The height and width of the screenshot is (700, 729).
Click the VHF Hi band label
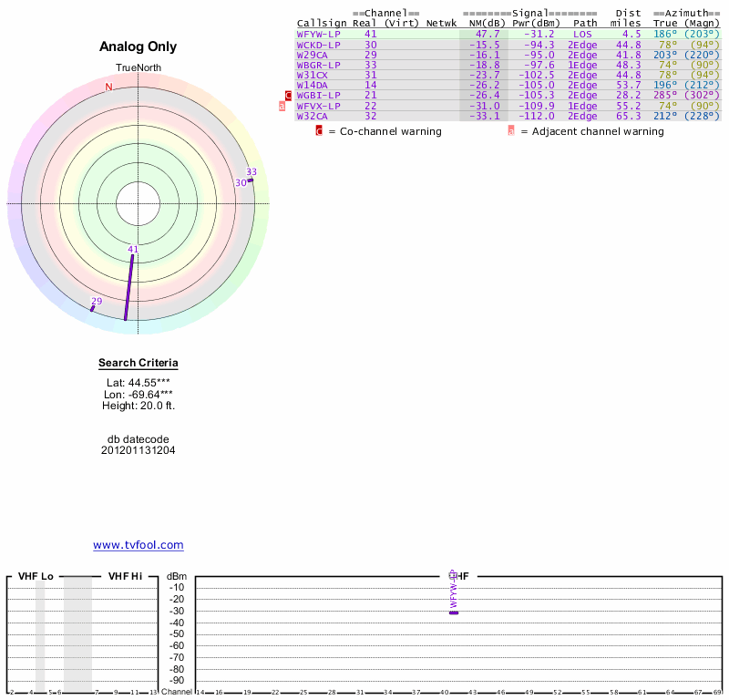click(x=125, y=576)
